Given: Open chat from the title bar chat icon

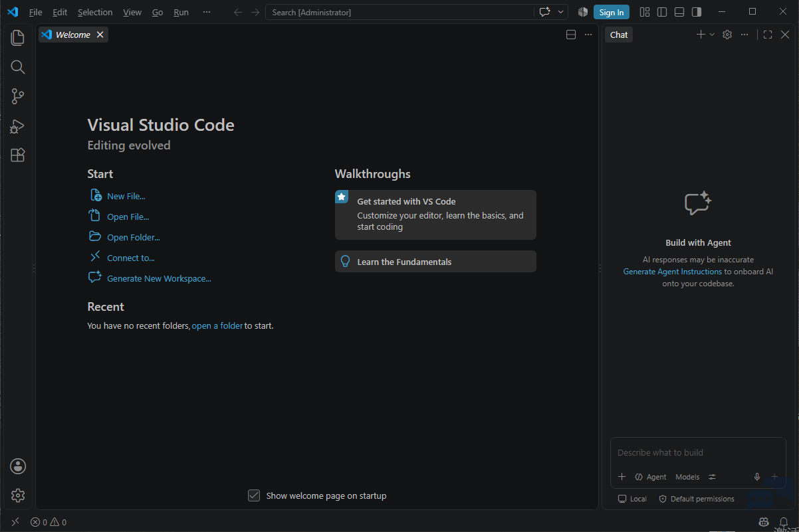Looking at the screenshot, I should coord(545,12).
